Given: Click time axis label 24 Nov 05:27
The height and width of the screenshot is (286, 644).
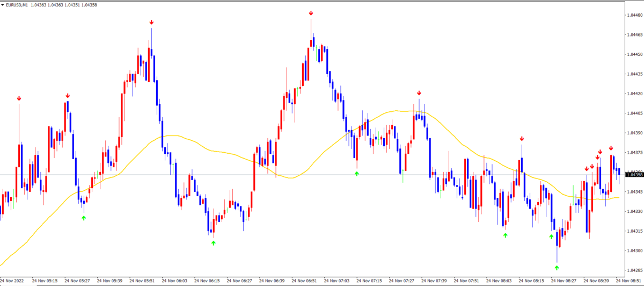Looking at the screenshot, I should click(x=77, y=281).
